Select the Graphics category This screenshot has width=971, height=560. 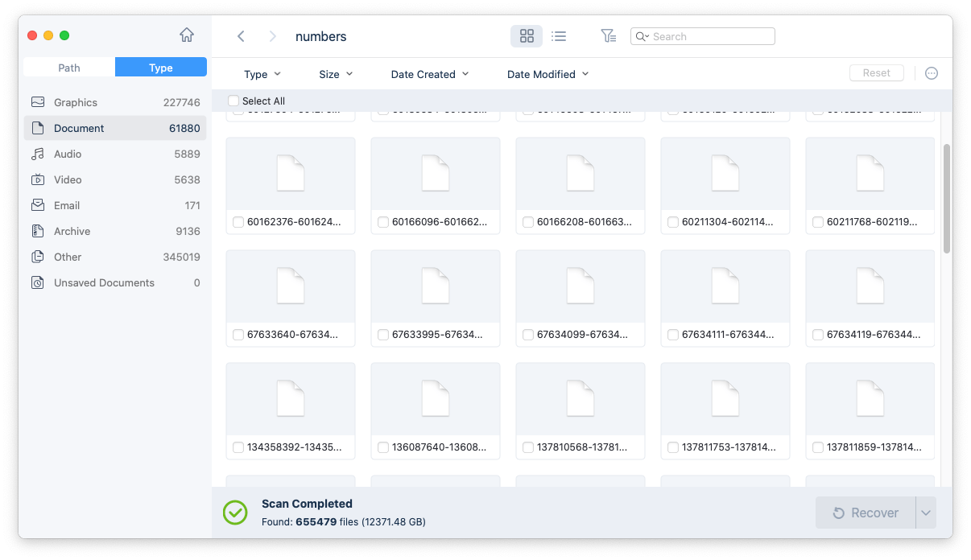click(x=115, y=102)
